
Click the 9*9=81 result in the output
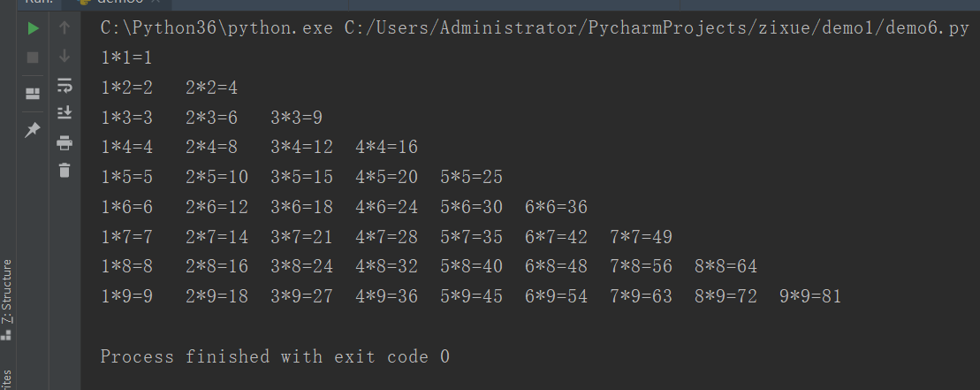coord(810,296)
